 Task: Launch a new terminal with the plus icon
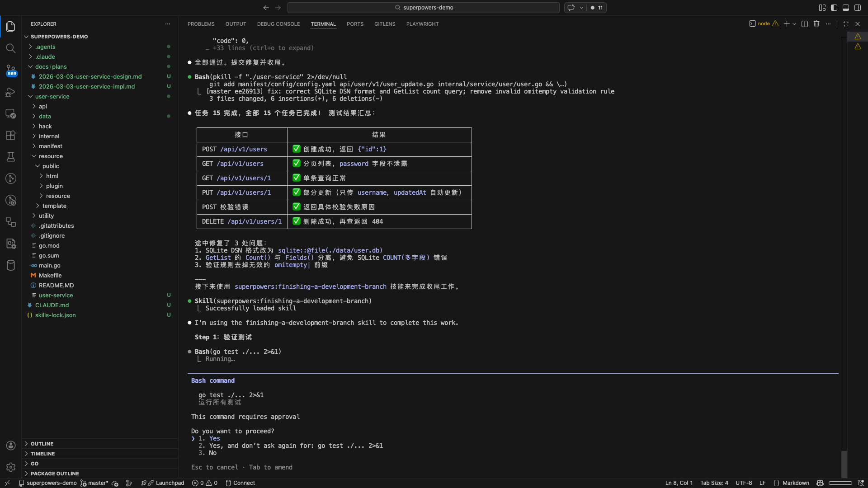tap(788, 23)
